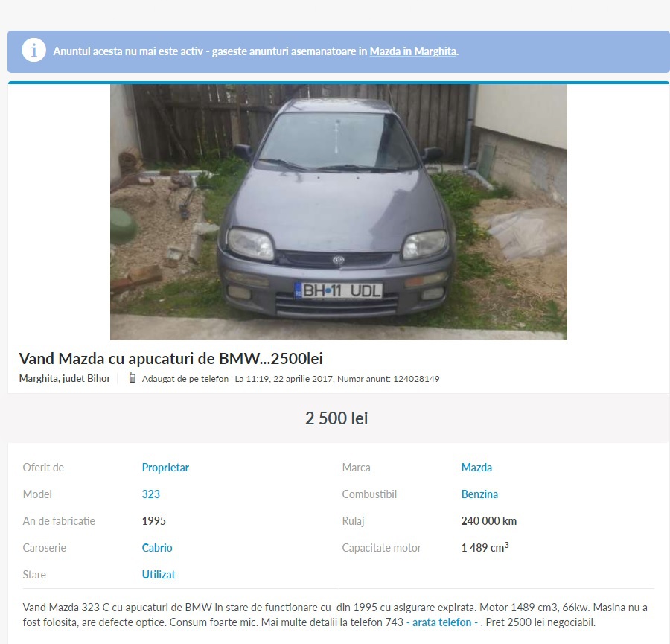
Task: Click the Mazda brand link
Action: click(x=476, y=468)
